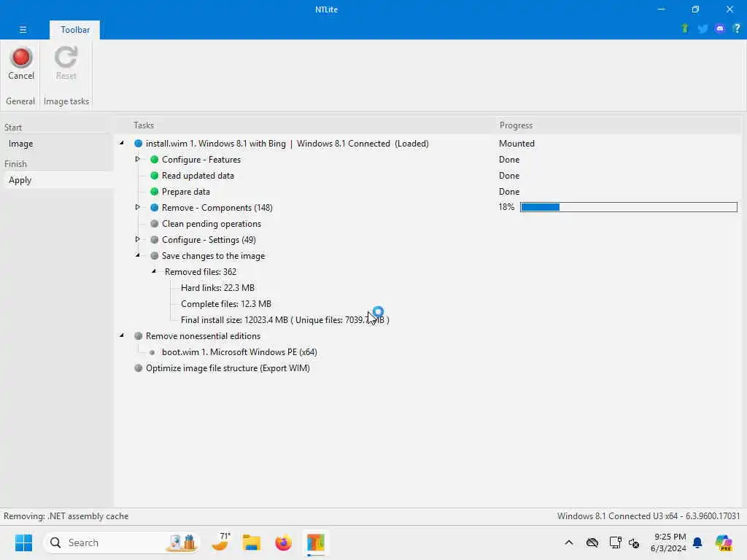Open the weather widget on taskbar
Image resolution: width=747 pixels, height=560 pixels.
[220, 542]
